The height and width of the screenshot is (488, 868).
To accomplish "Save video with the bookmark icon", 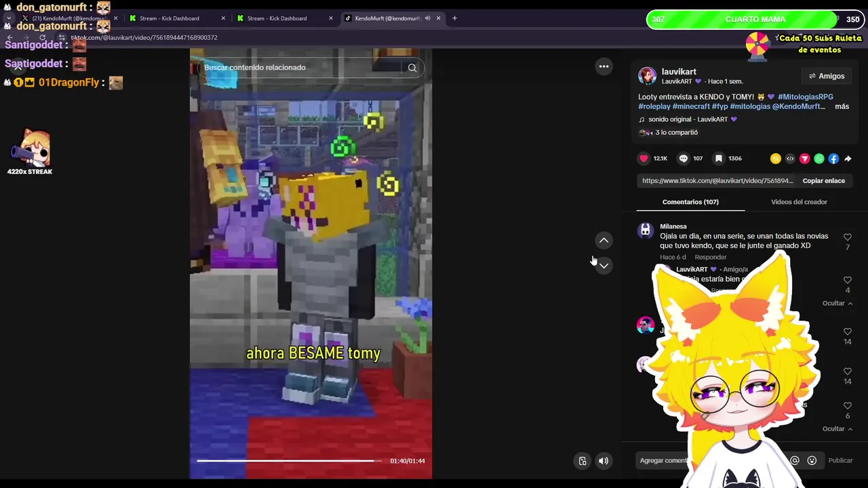I will (x=719, y=159).
